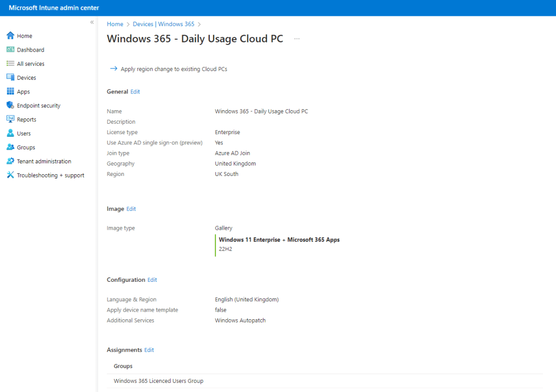Click the Tenant administration icon
Image resolution: width=556 pixels, height=392 pixels.
10,161
